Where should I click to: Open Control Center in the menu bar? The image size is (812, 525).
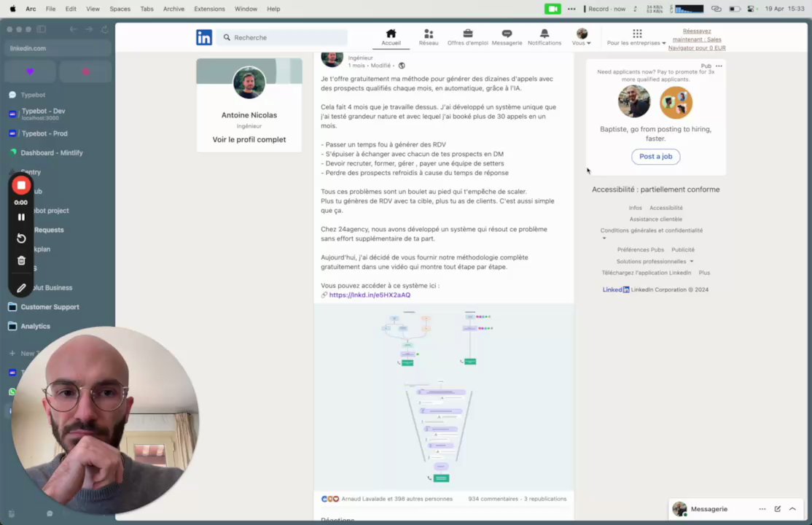[x=751, y=9]
